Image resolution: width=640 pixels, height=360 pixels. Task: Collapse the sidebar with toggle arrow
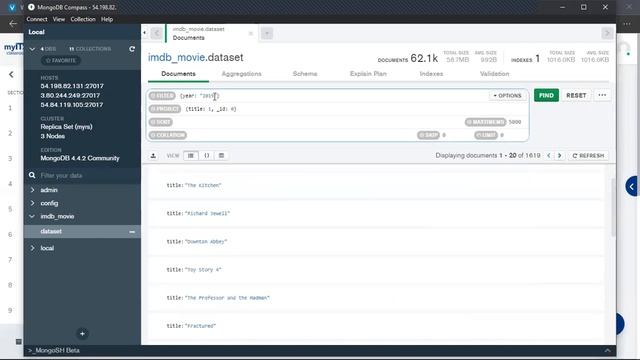coord(144,33)
